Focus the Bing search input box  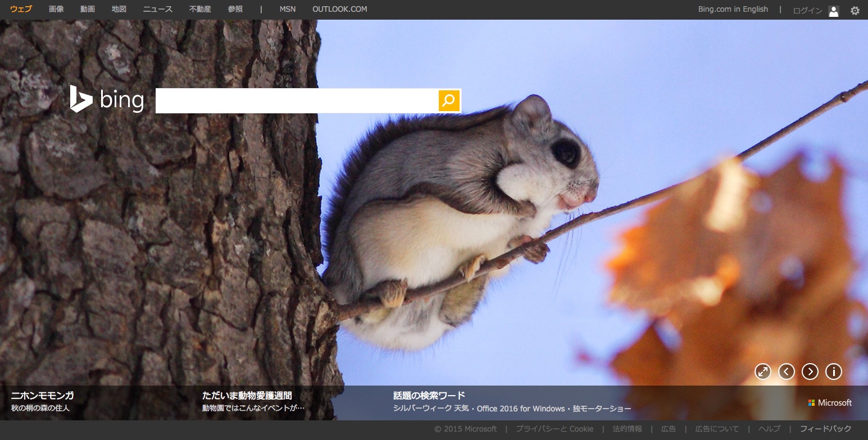click(296, 101)
